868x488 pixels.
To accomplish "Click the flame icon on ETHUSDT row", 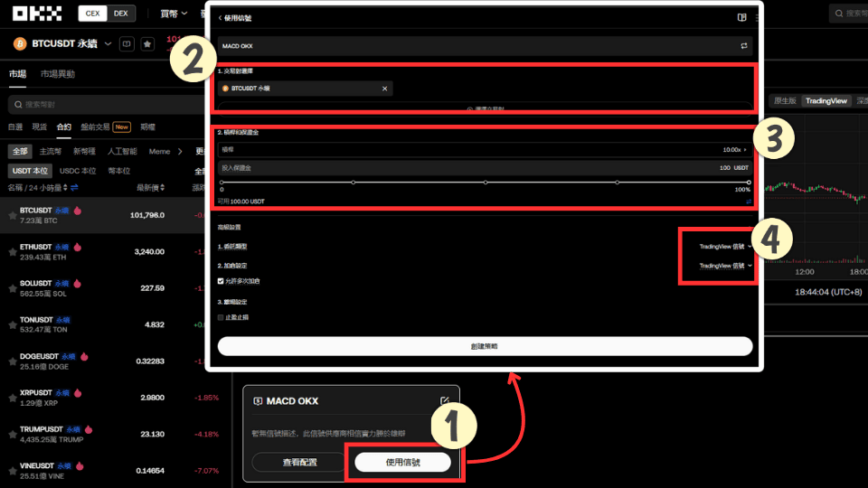I will pos(78,247).
